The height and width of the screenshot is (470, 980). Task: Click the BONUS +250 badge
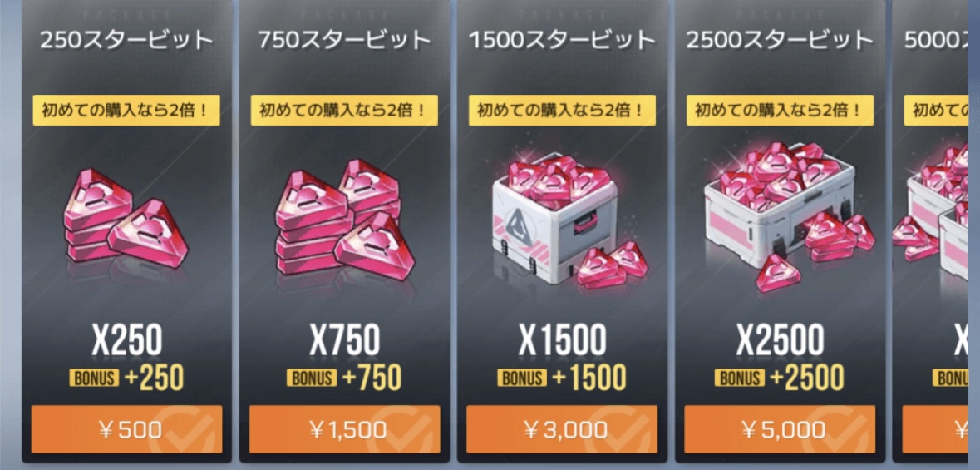pyautogui.click(x=126, y=377)
